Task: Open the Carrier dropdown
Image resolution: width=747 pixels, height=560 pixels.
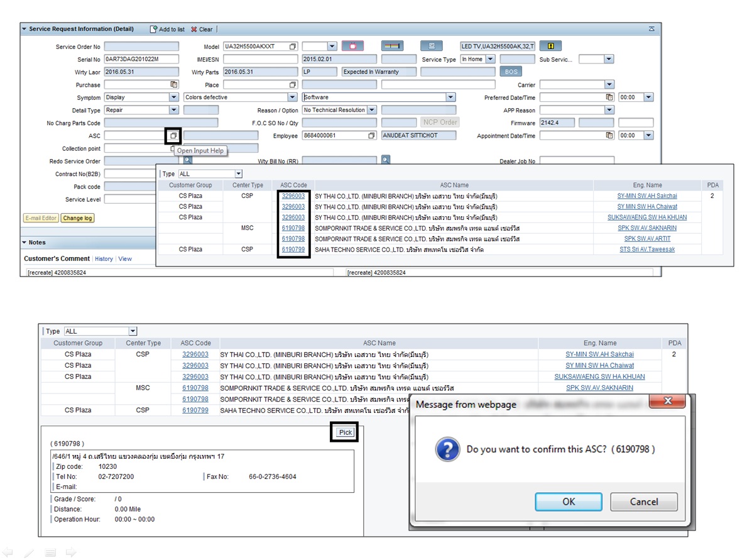Action: 609,84
